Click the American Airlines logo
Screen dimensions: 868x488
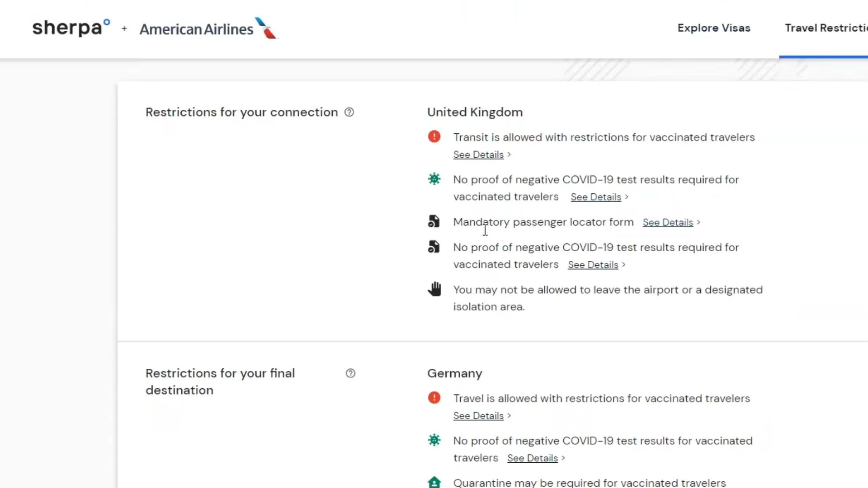tap(208, 28)
